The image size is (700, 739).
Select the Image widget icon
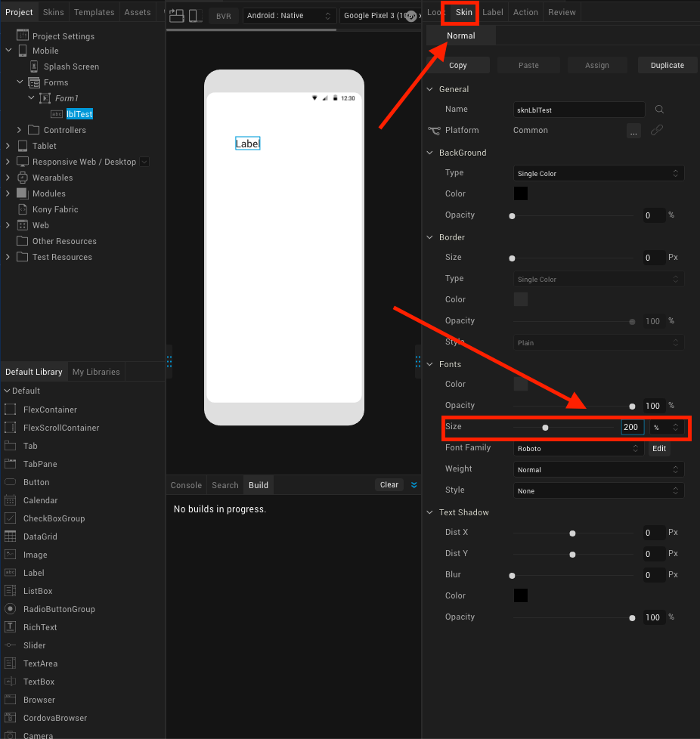coord(10,555)
